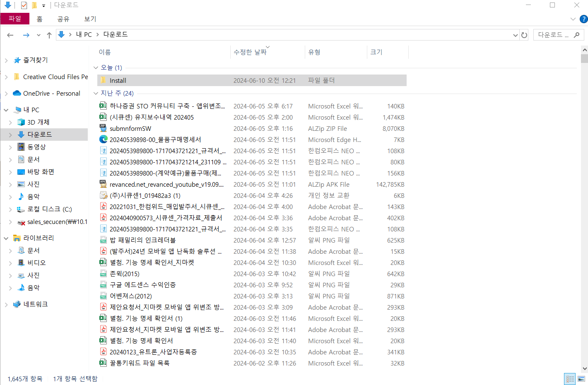Click the properties checkmark icon in title bar
This screenshot has width=588, height=385.
(24, 5)
